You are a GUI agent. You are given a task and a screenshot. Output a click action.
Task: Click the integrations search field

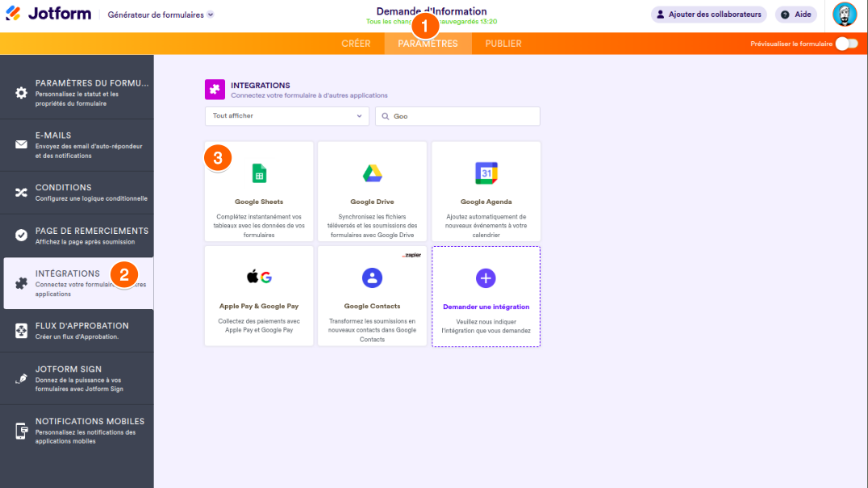tap(457, 116)
